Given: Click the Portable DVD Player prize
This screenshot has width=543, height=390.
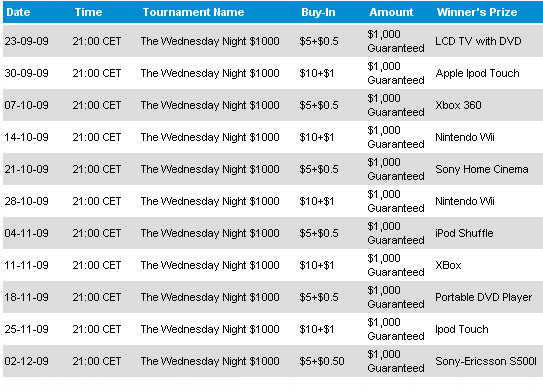Looking at the screenshot, I should [483, 297].
